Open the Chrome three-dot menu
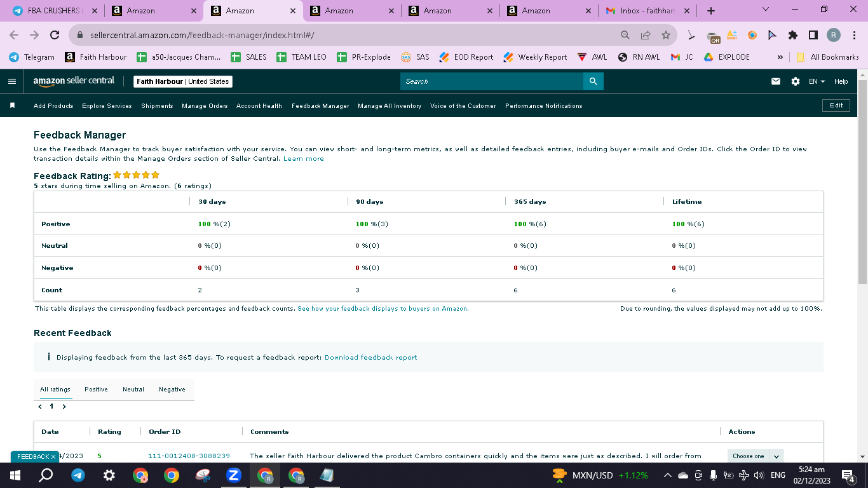 [x=854, y=35]
